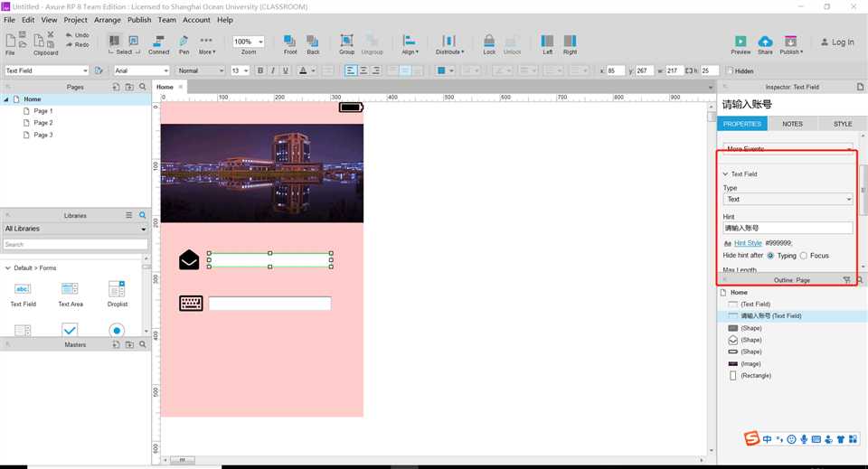Viewport: 868px width, 469px height.
Task: Search in the Pages panel
Action: point(143,87)
